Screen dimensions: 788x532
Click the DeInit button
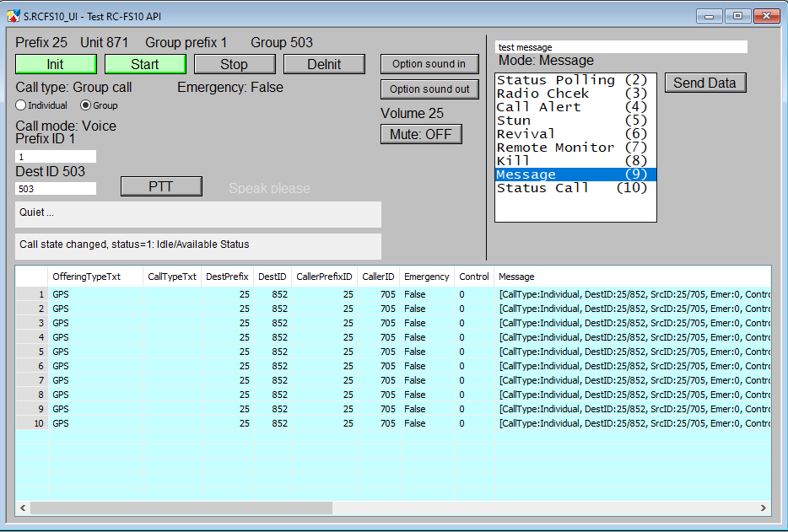pyautogui.click(x=324, y=64)
